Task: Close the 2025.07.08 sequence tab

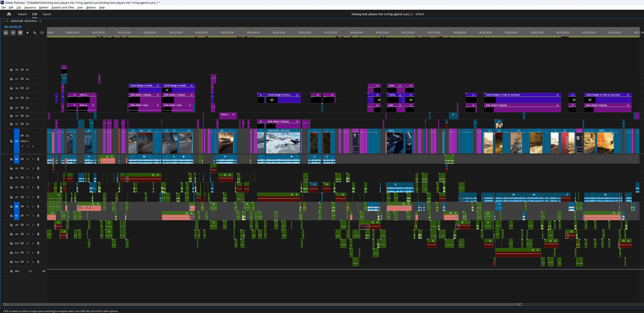Action: pyautogui.click(x=3, y=21)
